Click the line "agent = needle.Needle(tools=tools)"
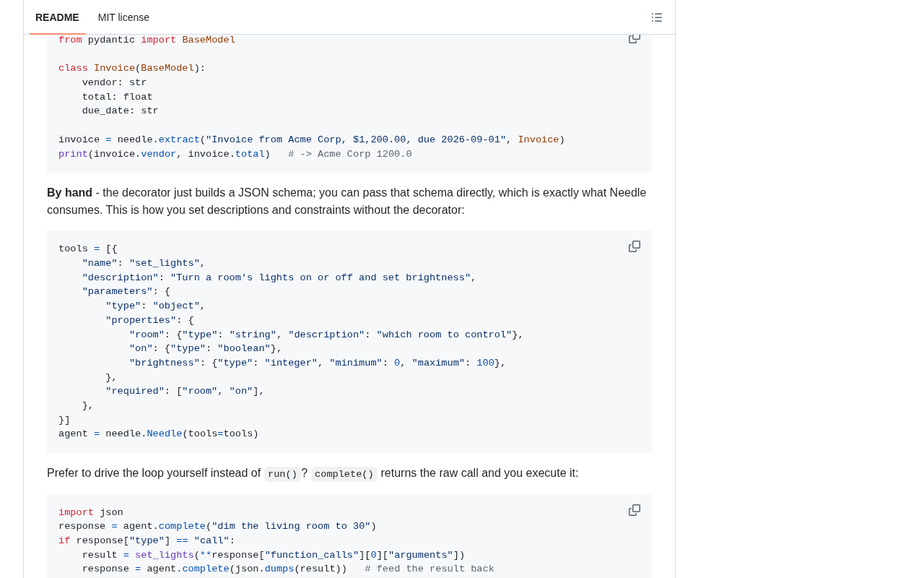This screenshot has width=924, height=578. pos(158,433)
